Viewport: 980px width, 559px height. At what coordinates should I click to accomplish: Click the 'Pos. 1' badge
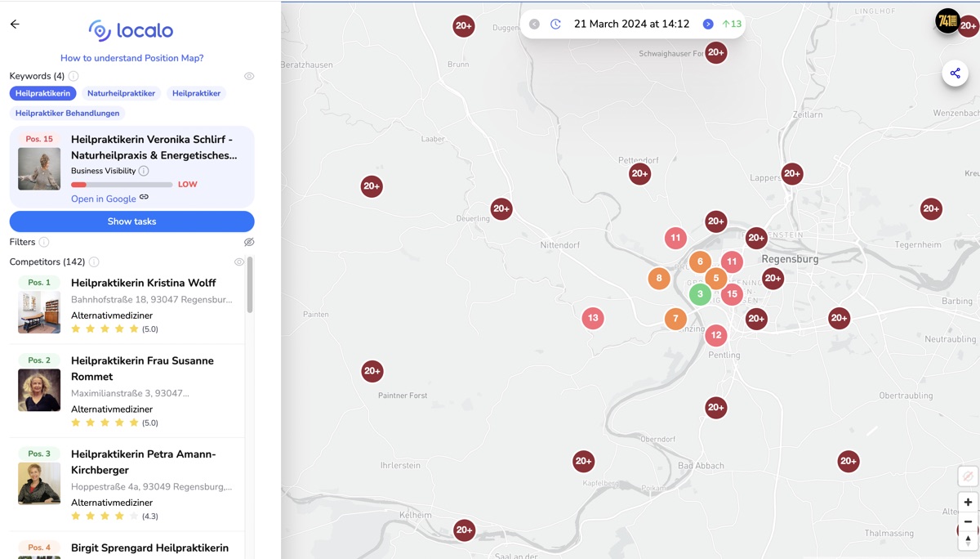(x=39, y=282)
